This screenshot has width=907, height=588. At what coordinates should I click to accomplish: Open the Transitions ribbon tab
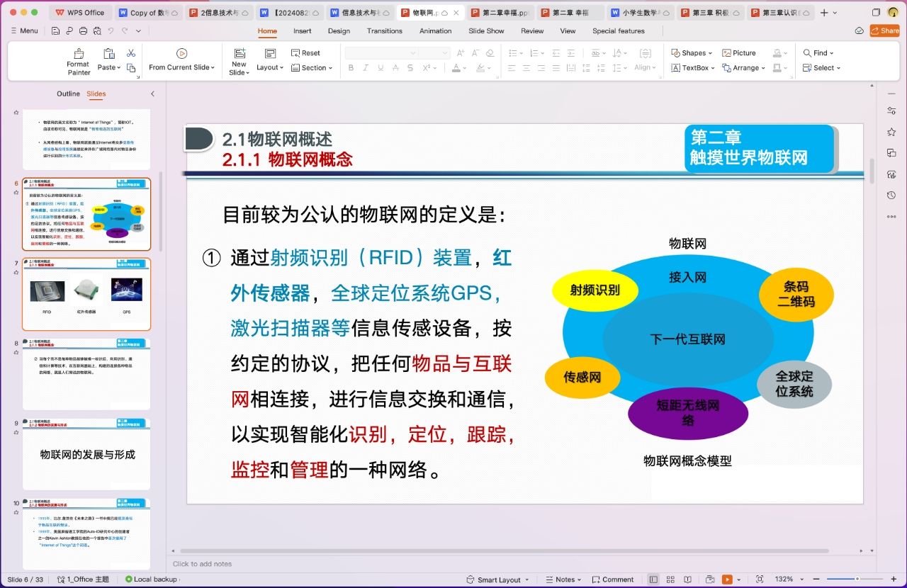(384, 31)
